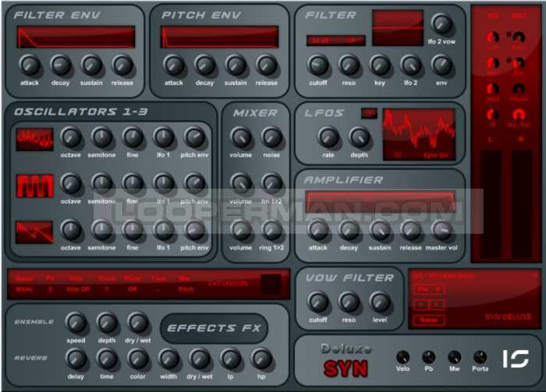Screen dimensions: 546x392
Task: Adjust the Reverb width knob
Action: [168, 359]
